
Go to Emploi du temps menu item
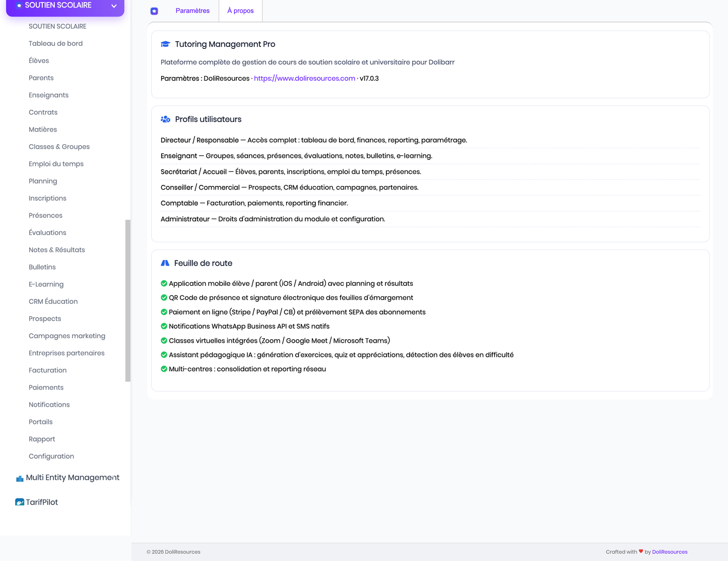(x=56, y=164)
